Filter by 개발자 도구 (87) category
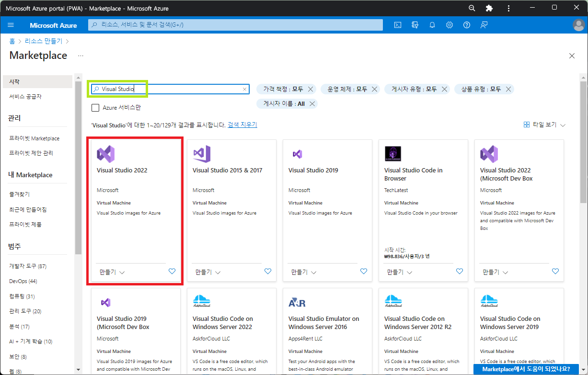 [28, 266]
